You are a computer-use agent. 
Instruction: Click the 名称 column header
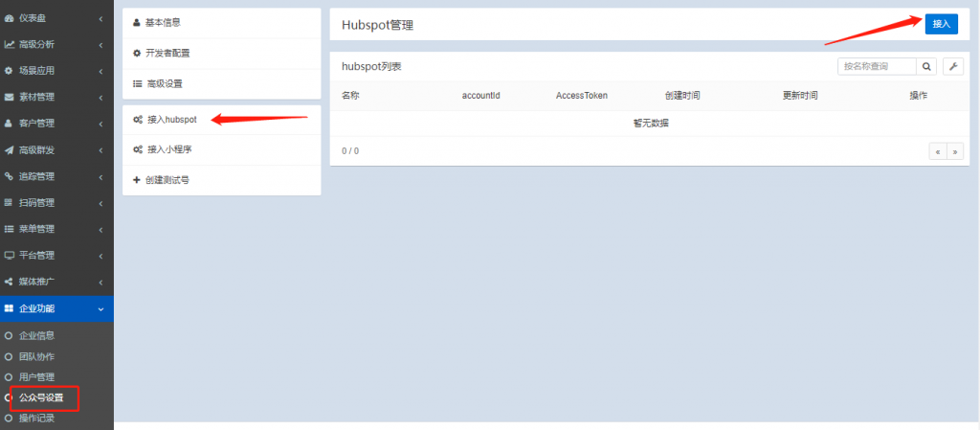coord(350,96)
